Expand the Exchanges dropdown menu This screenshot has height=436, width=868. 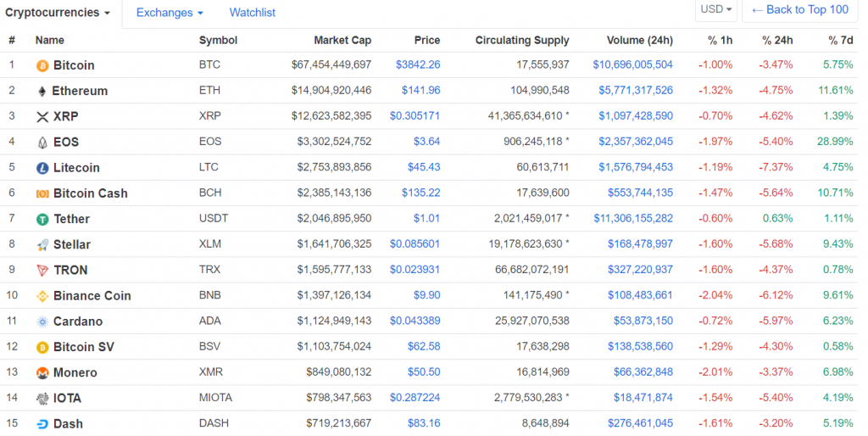click(170, 13)
